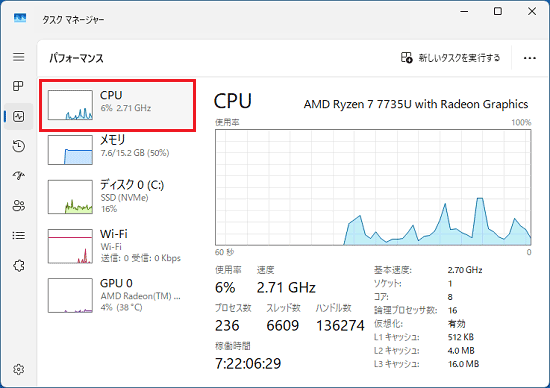Open the App history page icon

coord(19,146)
